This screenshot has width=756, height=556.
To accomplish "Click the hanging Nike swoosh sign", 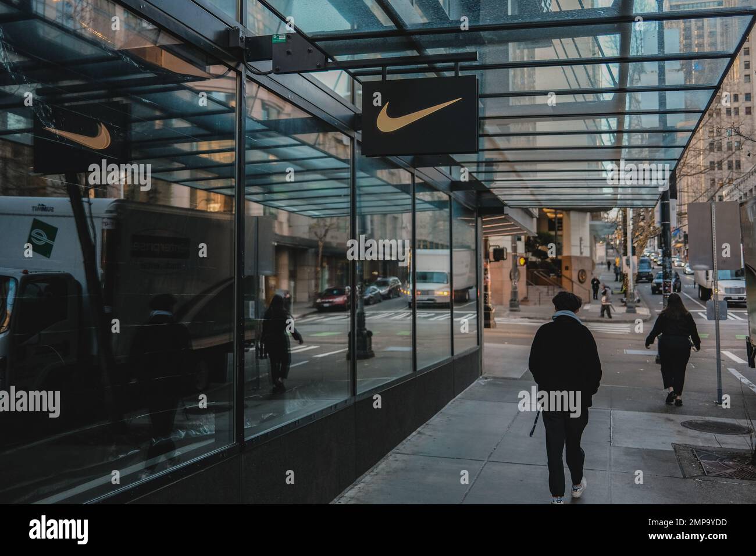I will (x=419, y=115).
